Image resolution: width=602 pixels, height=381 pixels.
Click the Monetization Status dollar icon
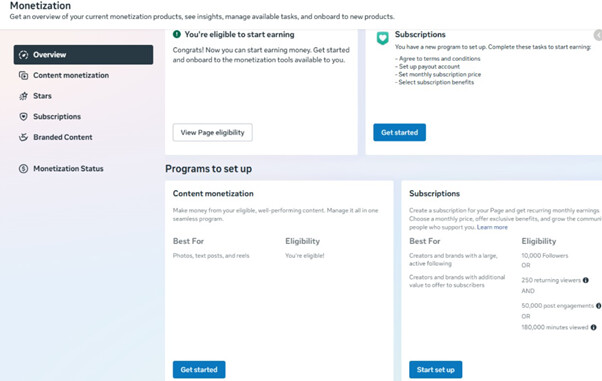(x=23, y=169)
